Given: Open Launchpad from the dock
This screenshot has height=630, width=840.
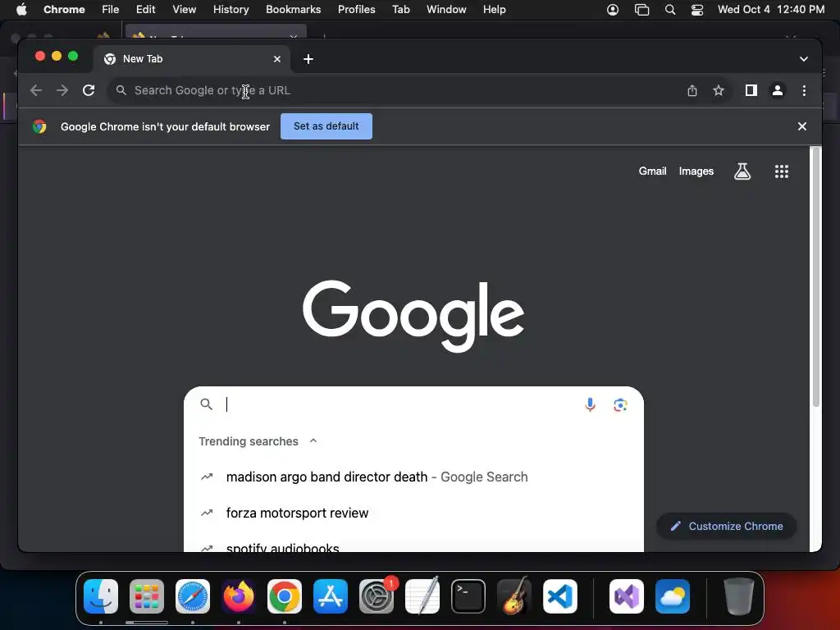Looking at the screenshot, I should point(147,596).
